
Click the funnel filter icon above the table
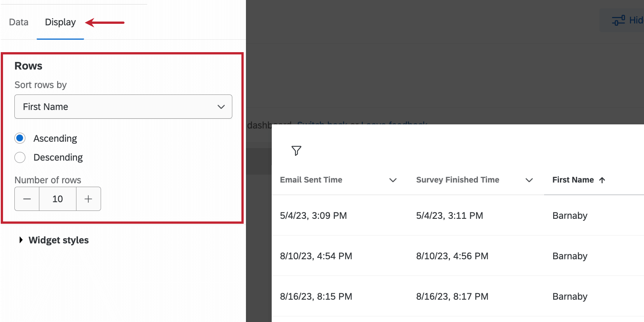coord(296,150)
